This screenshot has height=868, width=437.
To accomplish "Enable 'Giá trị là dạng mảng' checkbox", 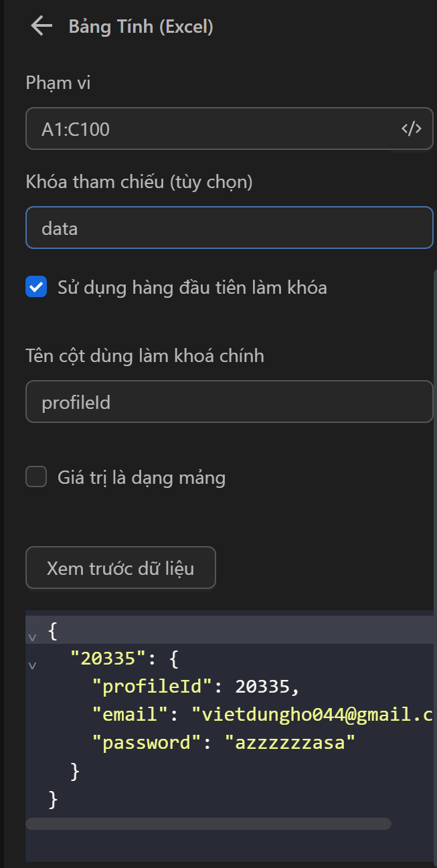I will pyautogui.click(x=36, y=477).
